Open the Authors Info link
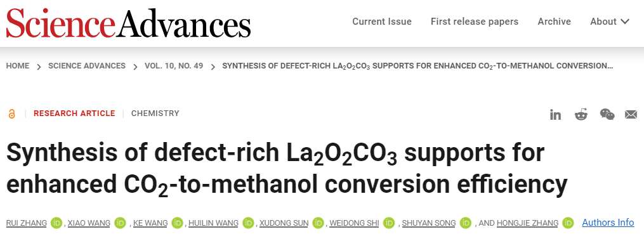 [608, 223]
